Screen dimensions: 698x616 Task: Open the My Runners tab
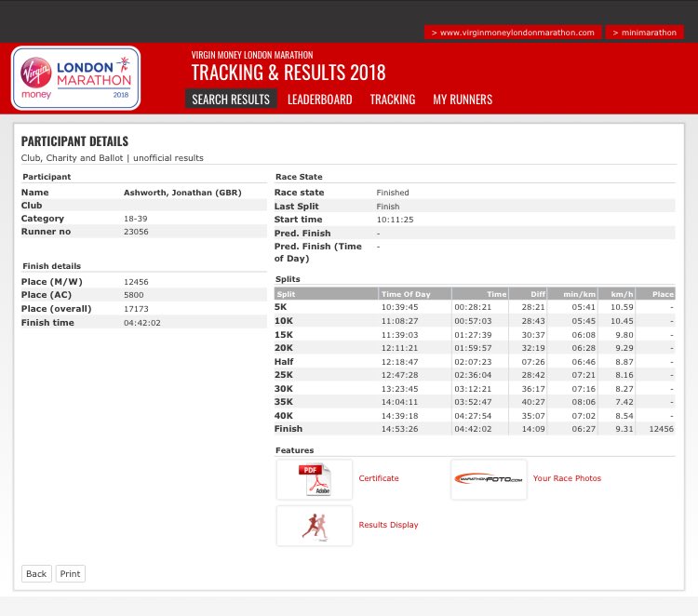point(463,100)
